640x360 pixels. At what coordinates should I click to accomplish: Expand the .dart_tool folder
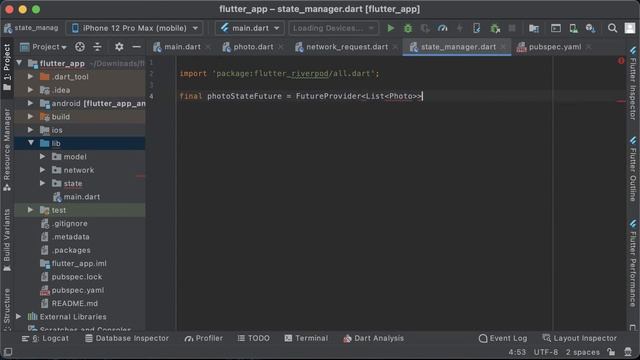[x=31, y=77]
